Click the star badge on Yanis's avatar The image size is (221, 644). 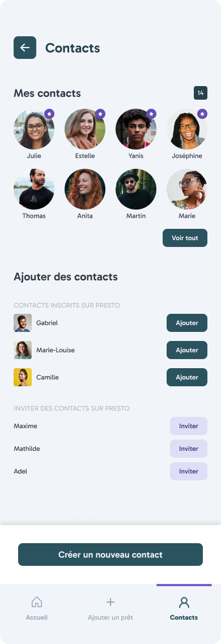tap(151, 114)
